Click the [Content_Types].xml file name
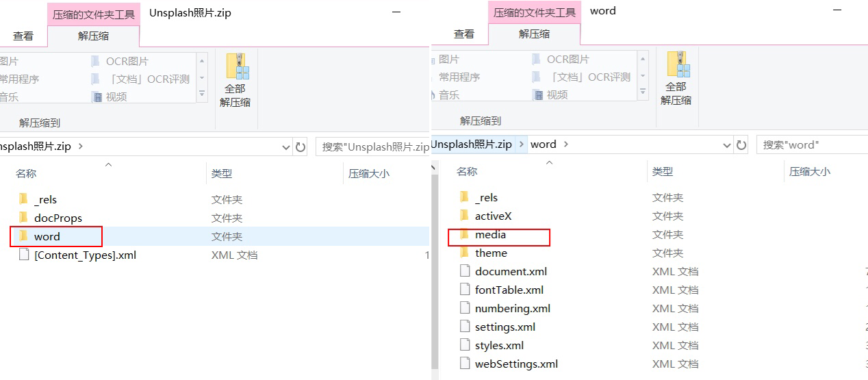The width and height of the screenshot is (868, 380). (x=86, y=255)
